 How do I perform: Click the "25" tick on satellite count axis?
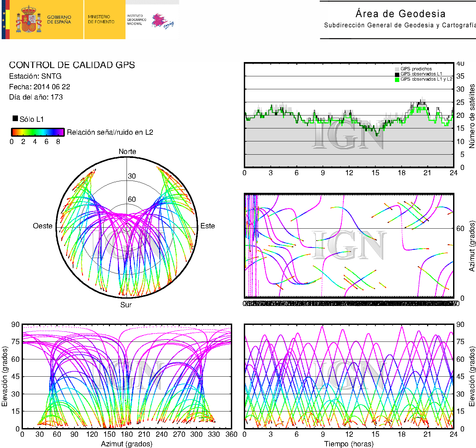click(x=460, y=103)
